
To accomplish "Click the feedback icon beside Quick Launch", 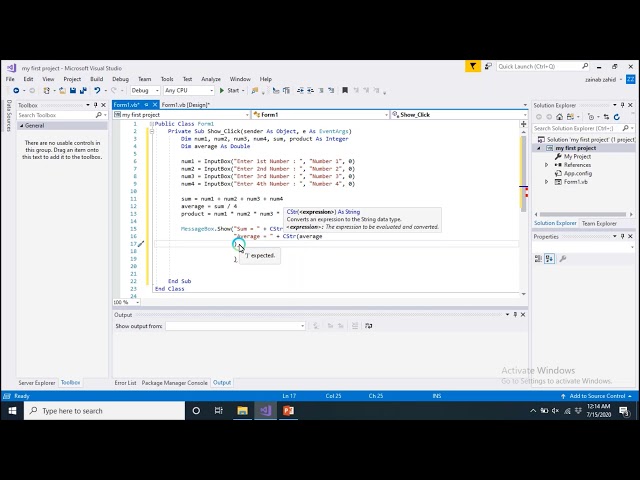I will 488,66.
